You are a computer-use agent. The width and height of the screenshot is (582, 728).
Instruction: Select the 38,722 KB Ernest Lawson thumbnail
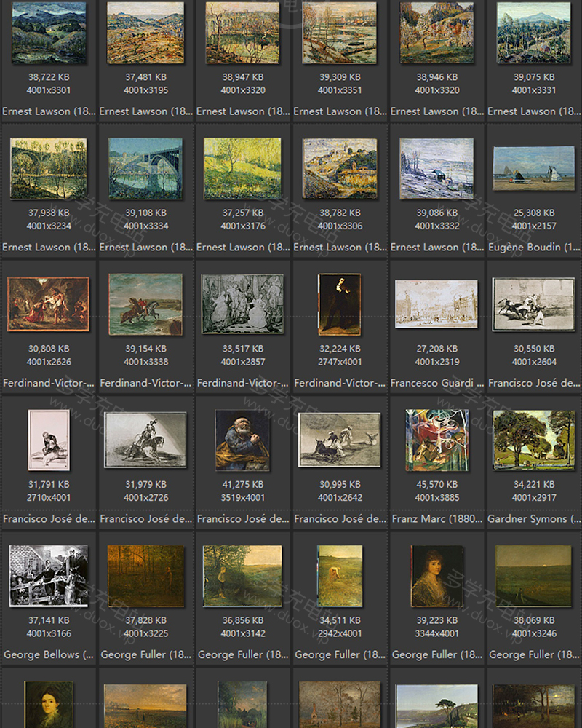(49, 33)
